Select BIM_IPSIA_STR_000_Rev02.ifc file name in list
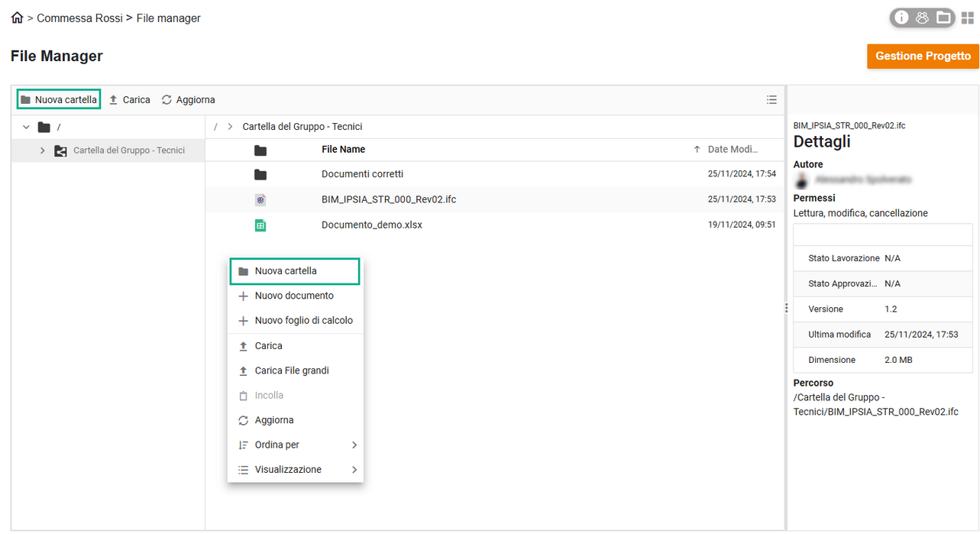Image resolution: width=980 pixels, height=534 pixels. pos(389,199)
